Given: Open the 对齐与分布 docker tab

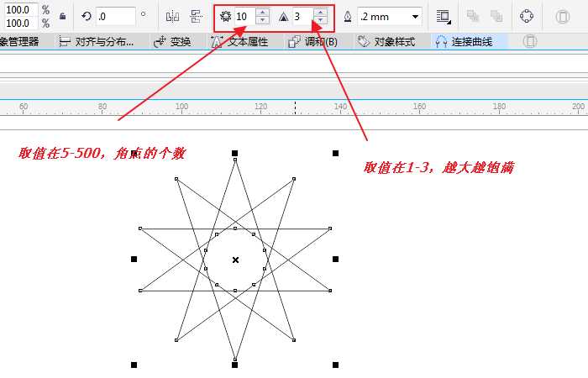Looking at the screenshot, I should (97, 42).
